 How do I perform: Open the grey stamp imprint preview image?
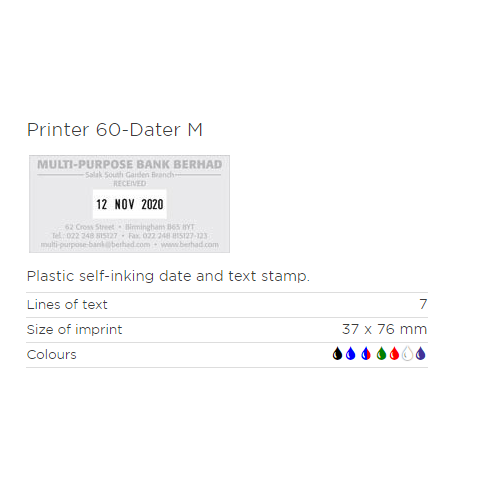tap(129, 204)
